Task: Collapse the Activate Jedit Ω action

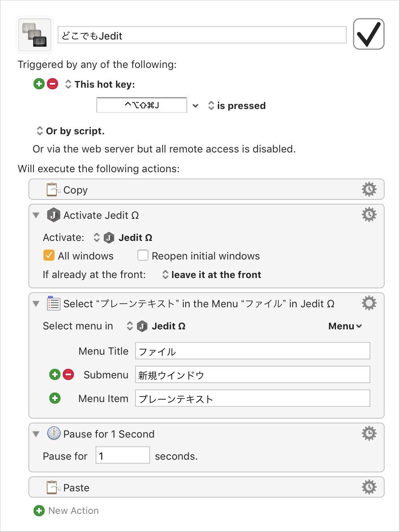Action: click(x=36, y=215)
